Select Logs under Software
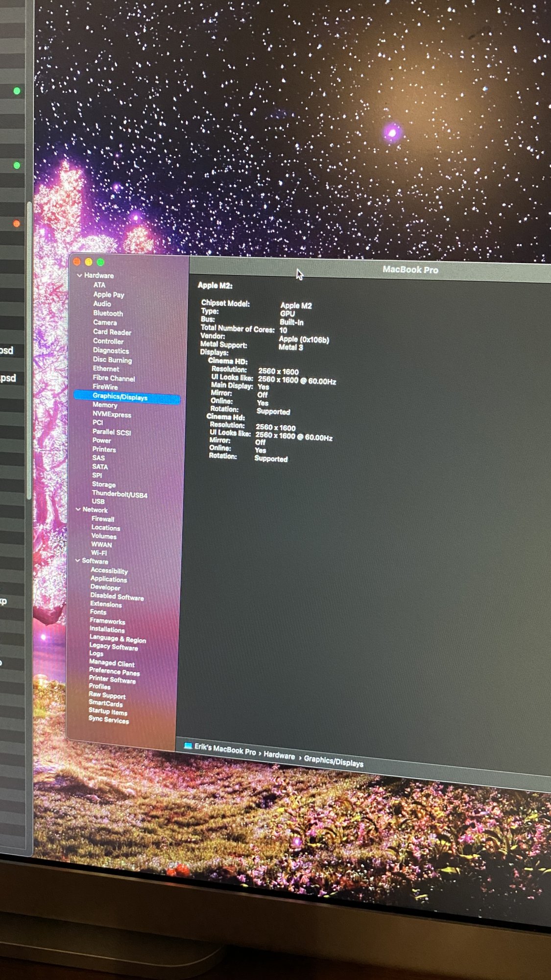Image resolution: width=551 pixels, height=980 pixels. (x=96, y=653)
